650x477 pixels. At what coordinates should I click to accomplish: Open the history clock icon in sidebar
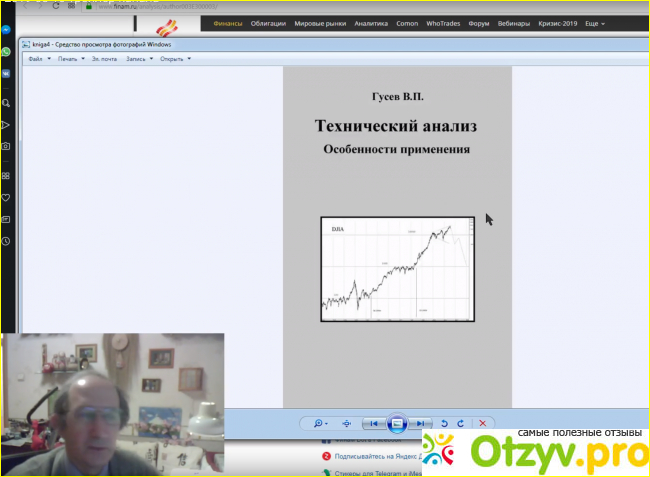coord(6,241)
